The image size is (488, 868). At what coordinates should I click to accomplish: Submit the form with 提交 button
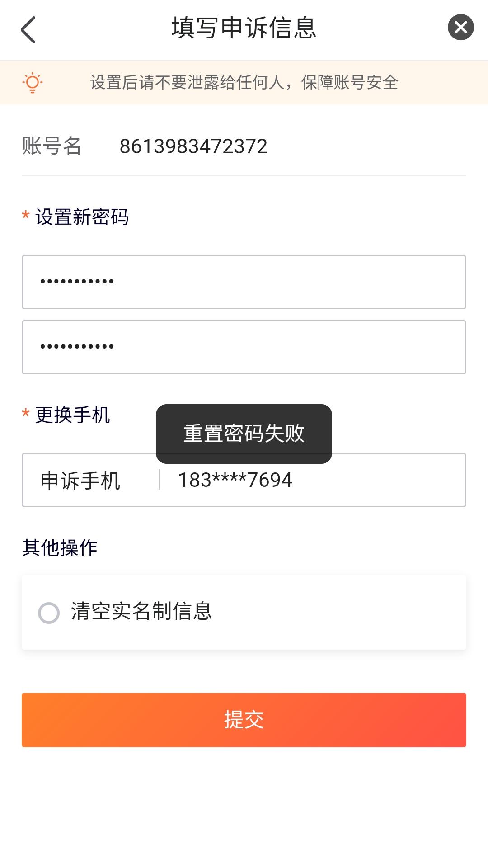coord(244,720)
